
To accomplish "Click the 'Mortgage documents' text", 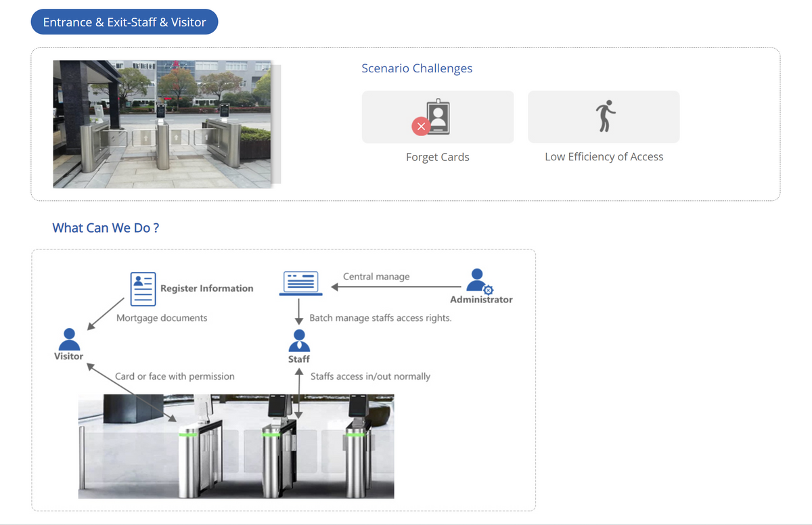I will pyautogui.click(x=162, y=318).
